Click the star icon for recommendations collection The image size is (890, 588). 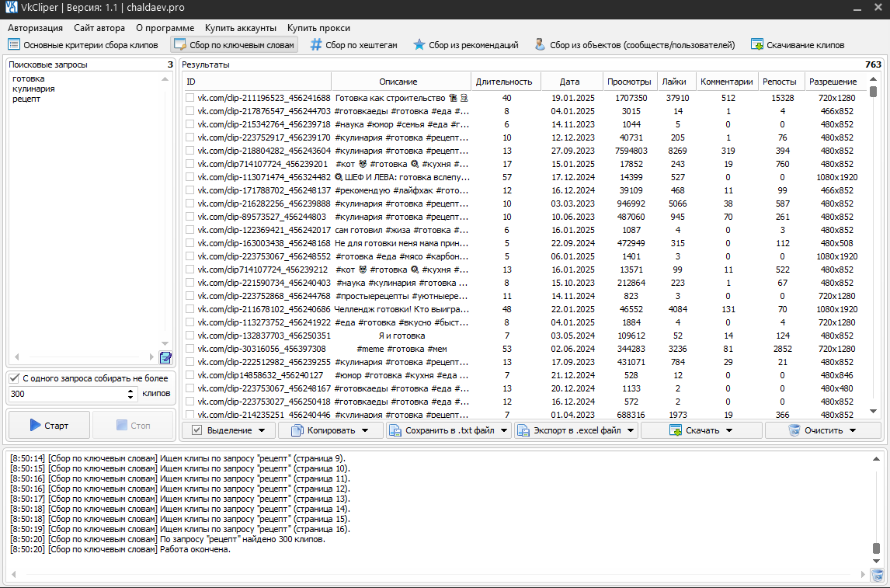point(419,45)
